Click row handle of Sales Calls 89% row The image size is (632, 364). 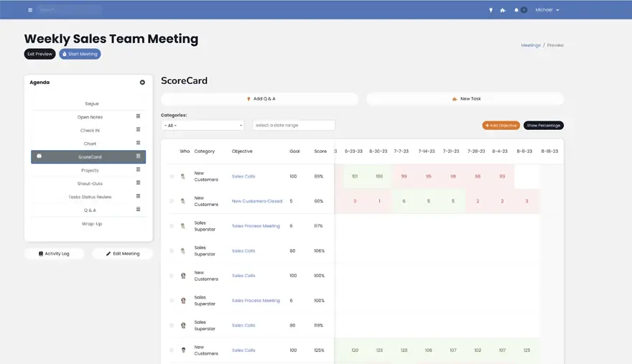[172, 176]
